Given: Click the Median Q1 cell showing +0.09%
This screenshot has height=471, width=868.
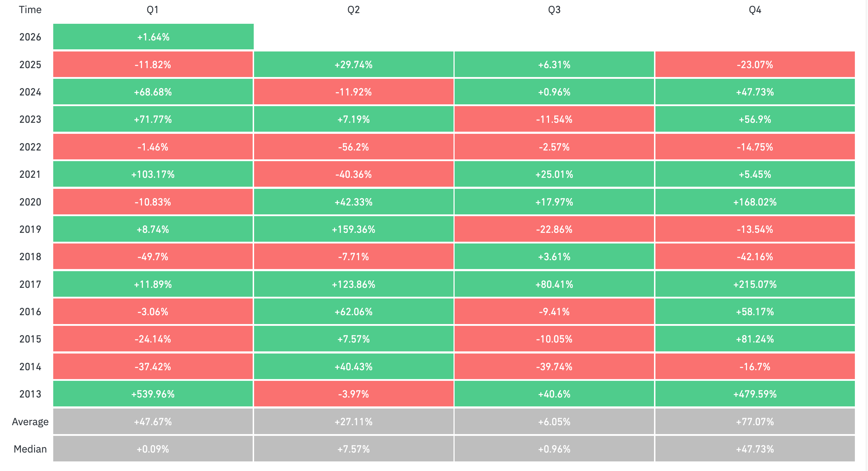Looking at the screenshot, I should coord(153,449).
